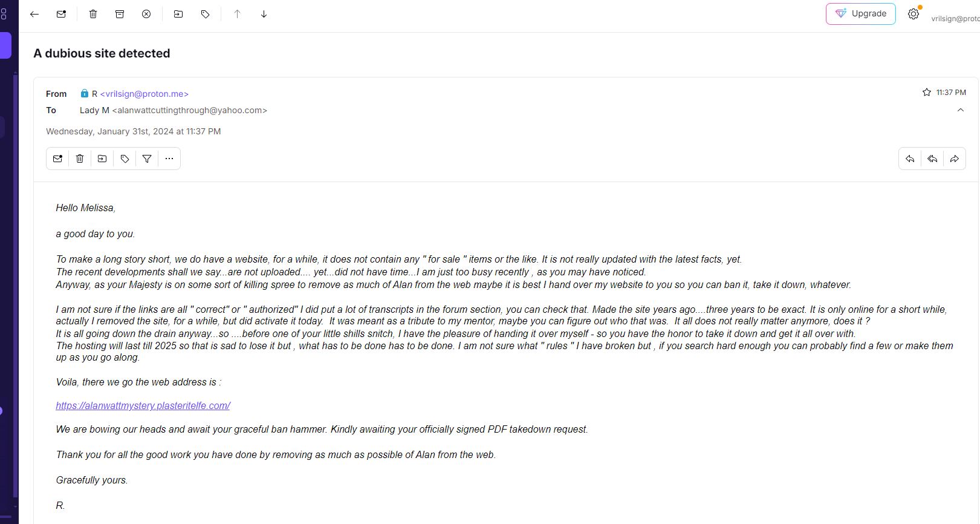Viewport: 980px width, 524px height.
Task: Click sender address vrilsign@proton.me
Action: click(x=144, y=94)
